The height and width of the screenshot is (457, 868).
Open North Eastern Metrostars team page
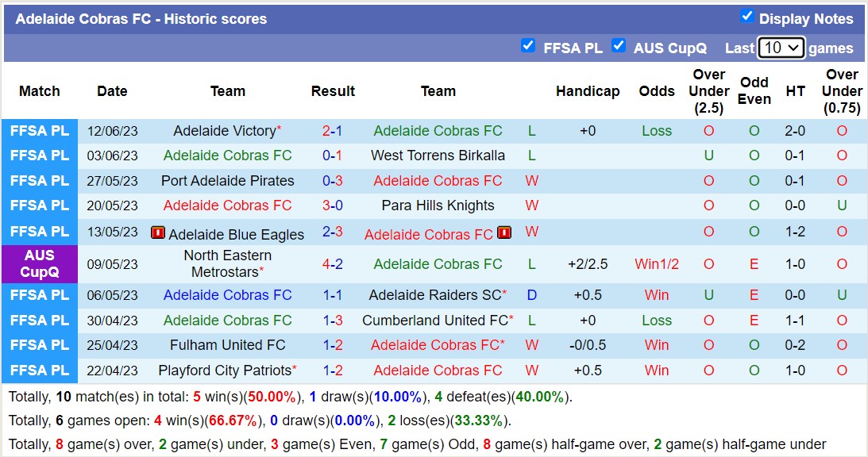(227, 263)
